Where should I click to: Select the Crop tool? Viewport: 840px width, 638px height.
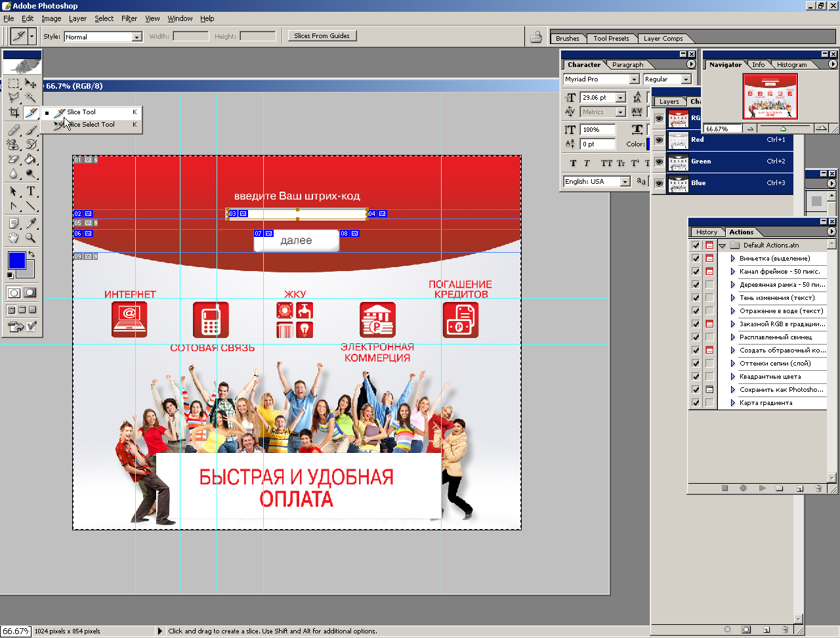coord(14,112)
